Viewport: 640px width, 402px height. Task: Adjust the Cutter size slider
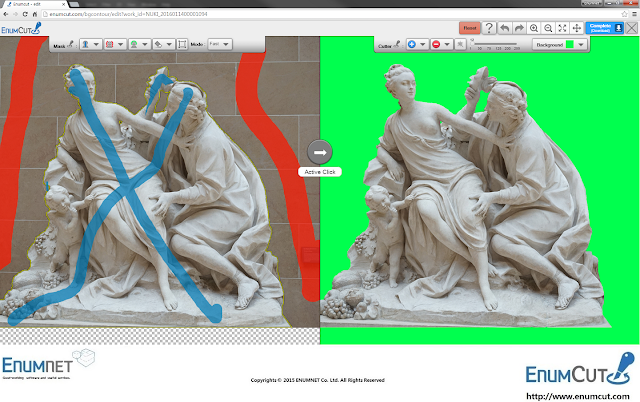[494, 43]
